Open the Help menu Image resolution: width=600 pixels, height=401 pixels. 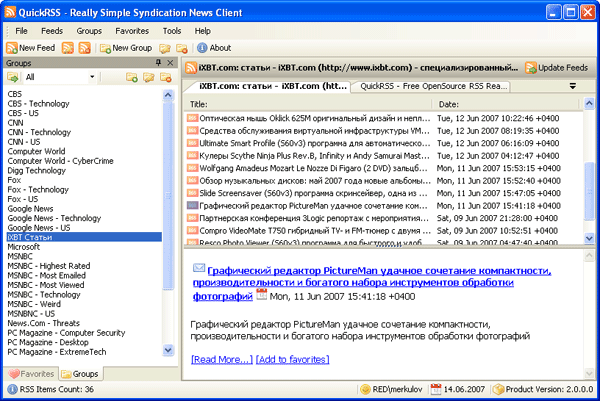(202, 31)
